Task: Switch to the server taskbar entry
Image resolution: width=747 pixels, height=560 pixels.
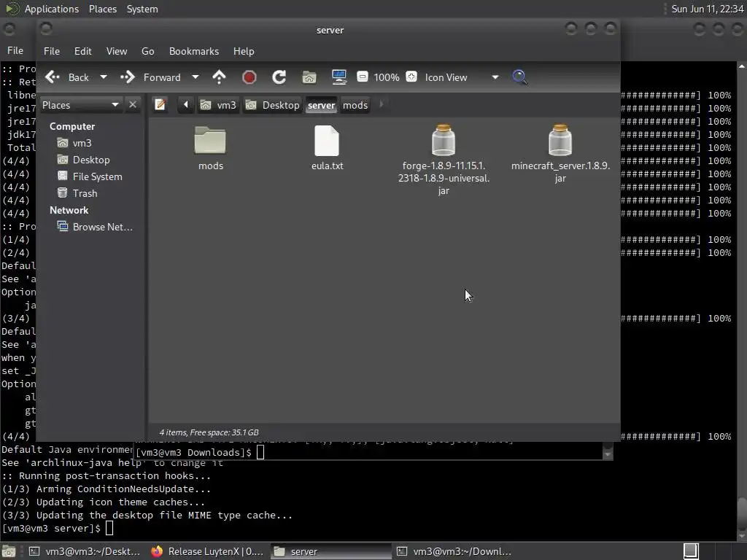Action: 331,551
